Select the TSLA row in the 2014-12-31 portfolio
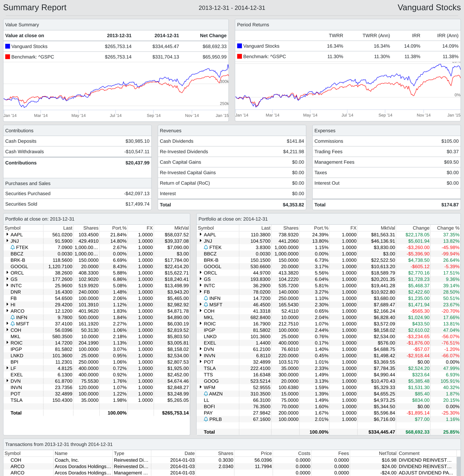464x476 pixels. point(209,369)
